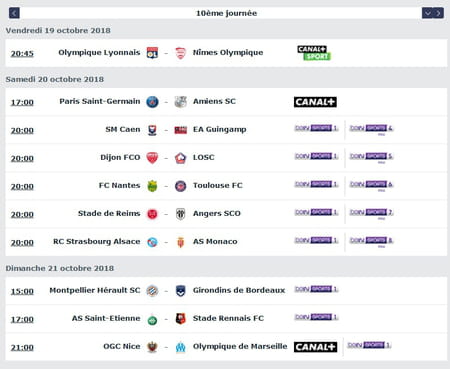
Task: Click the Olympique Lyonnais club crest
Action: [152, 53]
